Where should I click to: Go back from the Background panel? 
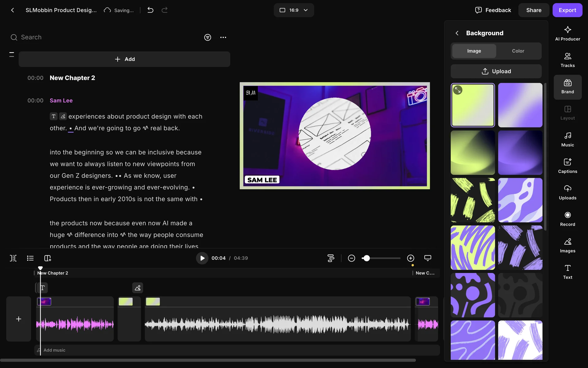[457, 33]
